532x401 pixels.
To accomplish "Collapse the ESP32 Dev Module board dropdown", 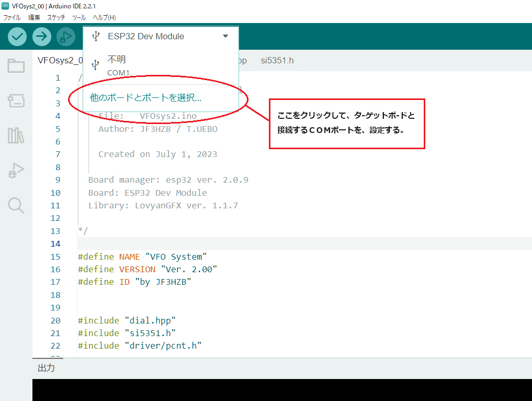I will point(225,36).
